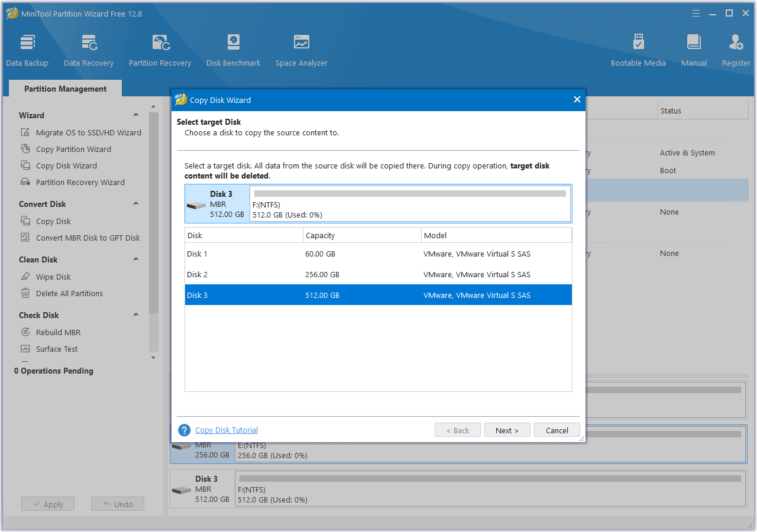Click the F:(NTFS) partition bar in wizard preview
This screenshot has height=532, width=757.
tap(410, 204)
